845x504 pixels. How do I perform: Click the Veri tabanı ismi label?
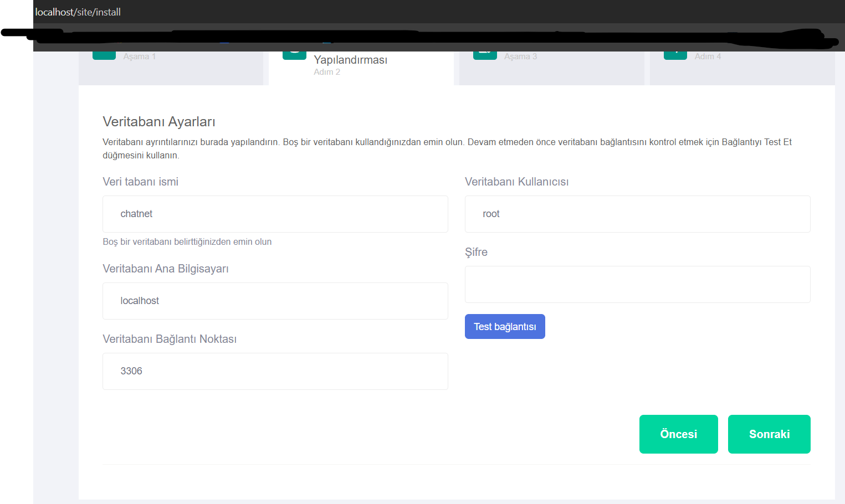point(140,182)
